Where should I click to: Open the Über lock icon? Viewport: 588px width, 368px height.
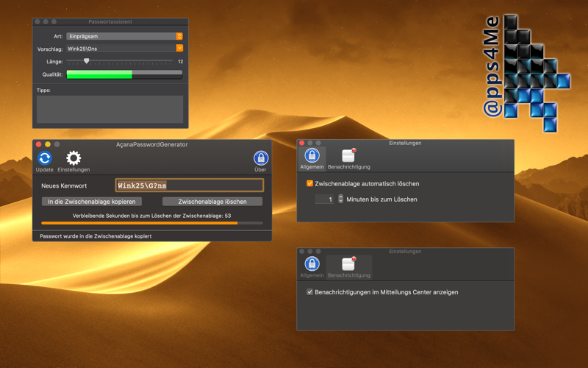[x=261, y=158]
